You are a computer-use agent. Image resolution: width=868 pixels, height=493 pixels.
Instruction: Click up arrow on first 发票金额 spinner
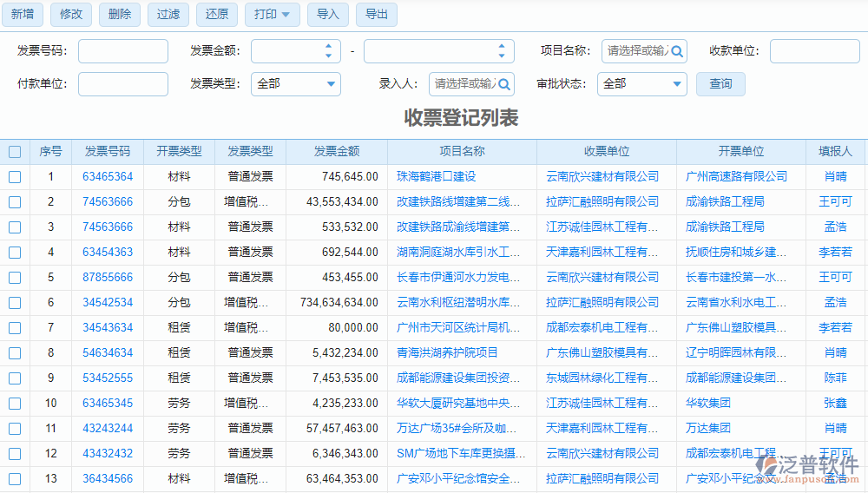[x=328, y=47]
